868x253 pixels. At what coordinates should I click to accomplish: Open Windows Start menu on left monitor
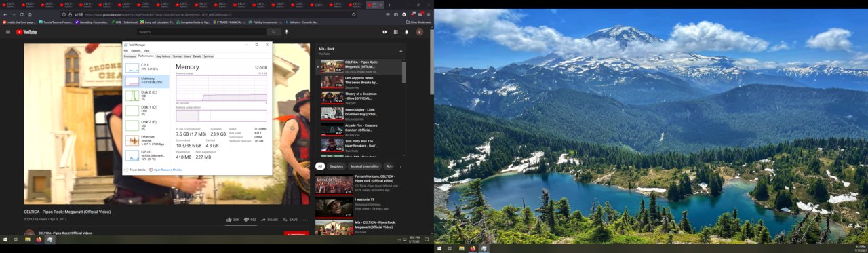click(x=5, y=239)
